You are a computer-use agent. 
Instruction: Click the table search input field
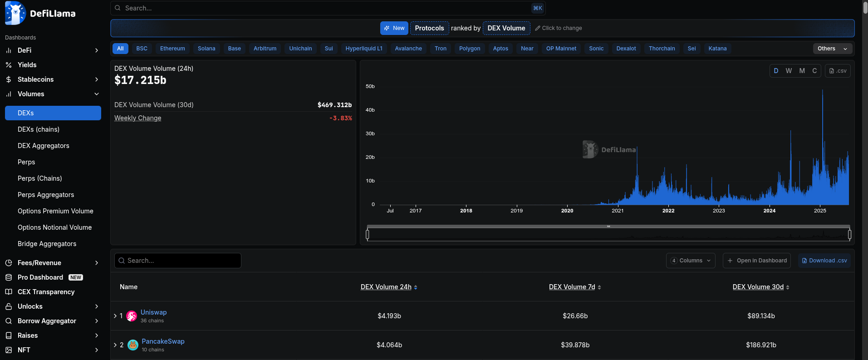[x=177, y=261]
